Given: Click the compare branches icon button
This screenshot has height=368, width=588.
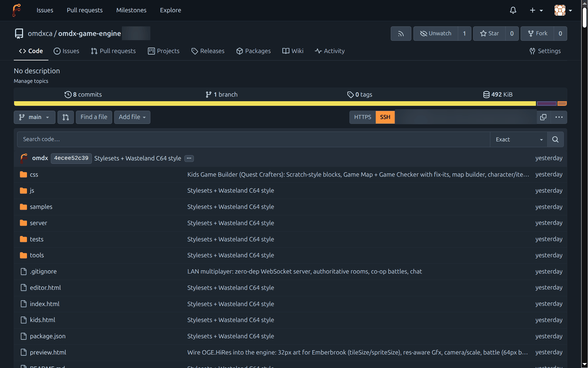Looking at the screenshot, I should pyautogui.click(x=66, y=117).
